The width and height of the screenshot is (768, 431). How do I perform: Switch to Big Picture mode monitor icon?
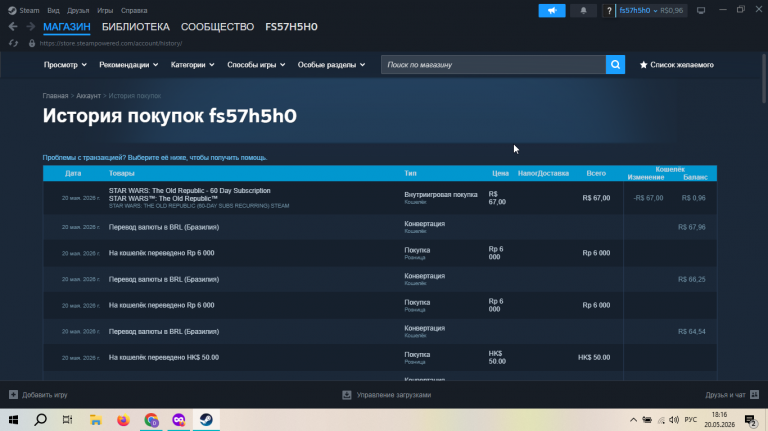(701, 10)
